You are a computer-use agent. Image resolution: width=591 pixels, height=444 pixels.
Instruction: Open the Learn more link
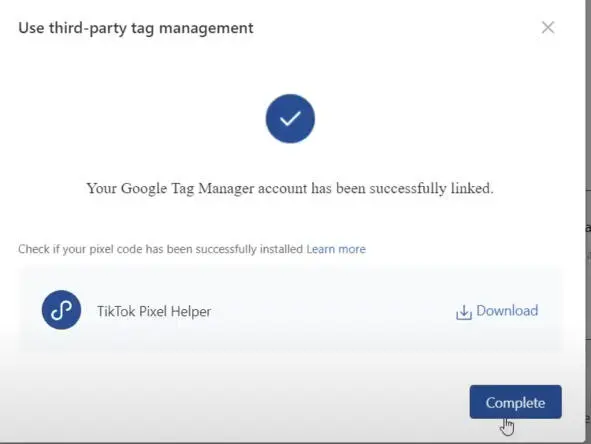tap(336, 249)
